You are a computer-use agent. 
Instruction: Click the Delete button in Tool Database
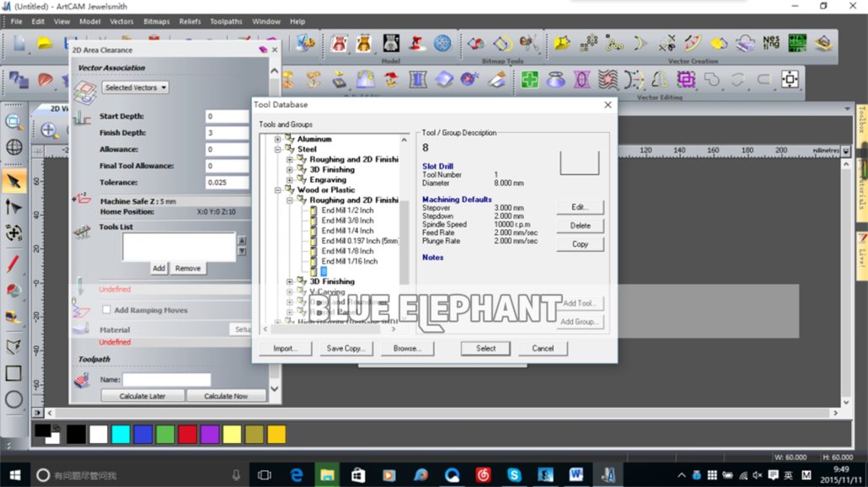580,226
